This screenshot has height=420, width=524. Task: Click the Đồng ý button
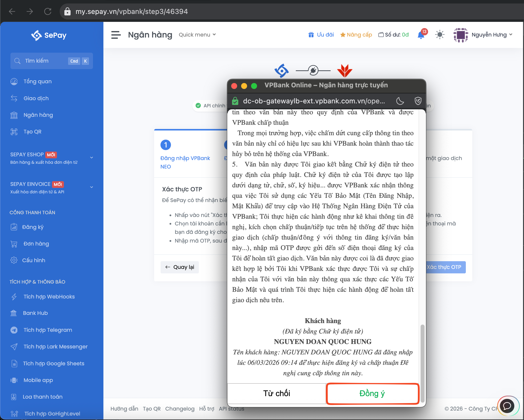(x=372, y=394)
